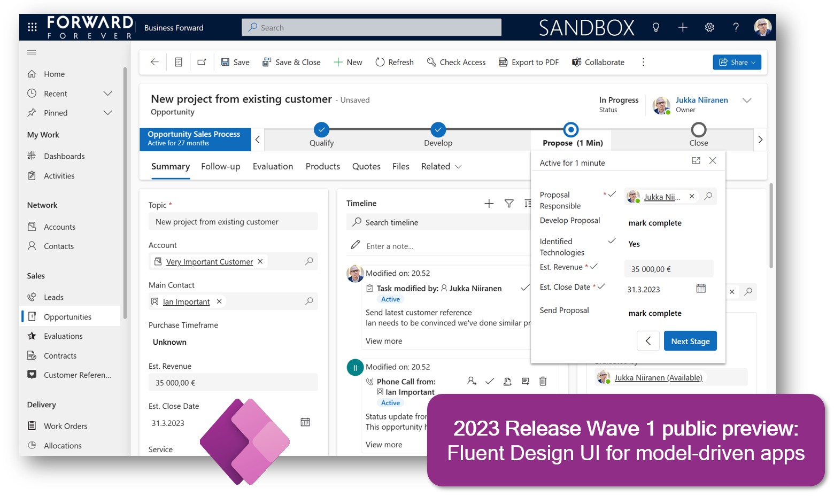Open the app launcher waffle menu

tap(32, 27)
